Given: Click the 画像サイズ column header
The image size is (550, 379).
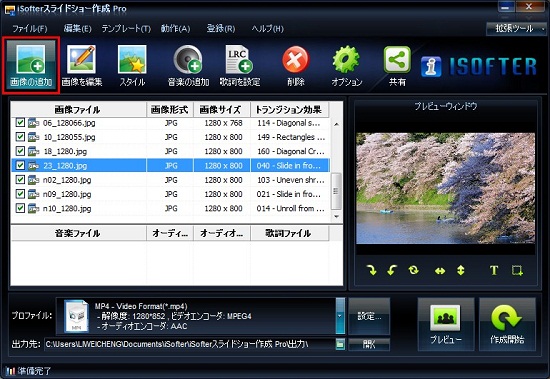Looking at the screenshot, I should pyautogui.click(x=222, y=110).
